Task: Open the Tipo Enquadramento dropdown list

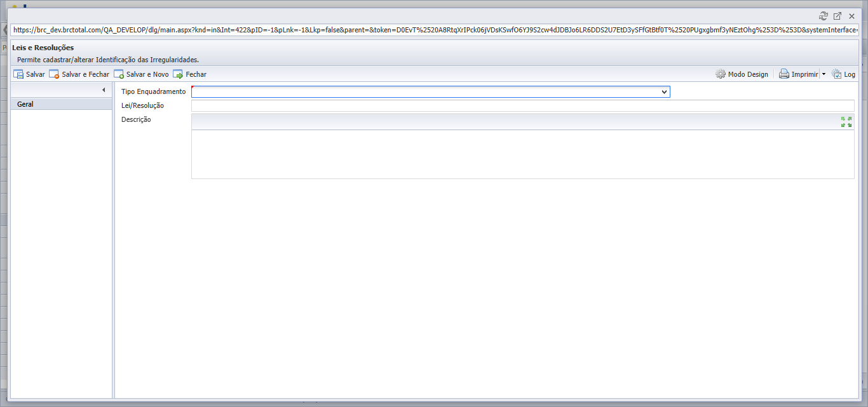Action: click(431, 91)
